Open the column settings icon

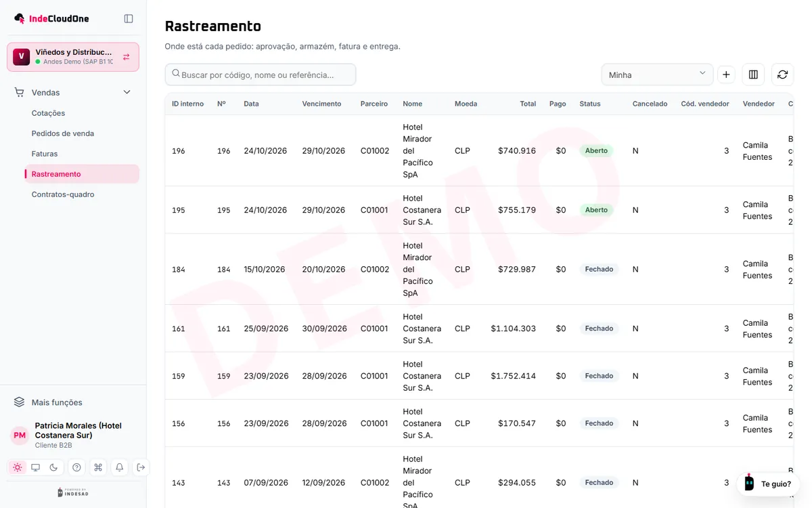point(753,75)
